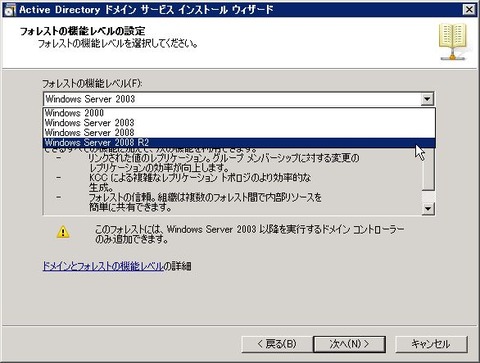Choose Windows Server 2003 list option
480x363 pixels.
pos(239,123)
